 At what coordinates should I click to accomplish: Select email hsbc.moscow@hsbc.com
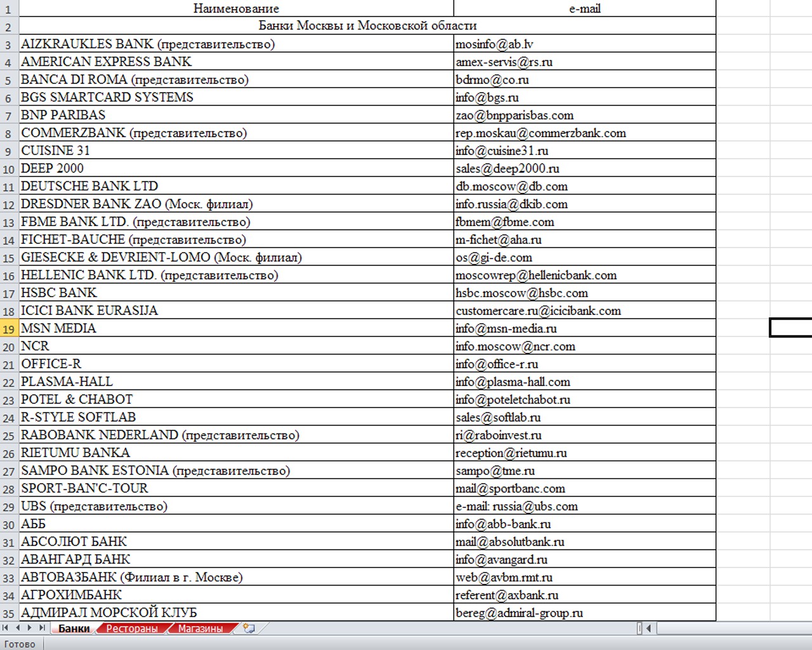[585, 293]
